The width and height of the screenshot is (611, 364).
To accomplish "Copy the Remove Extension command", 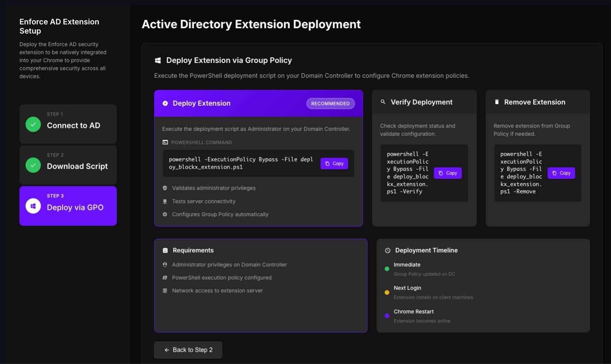I will [561, 173].
